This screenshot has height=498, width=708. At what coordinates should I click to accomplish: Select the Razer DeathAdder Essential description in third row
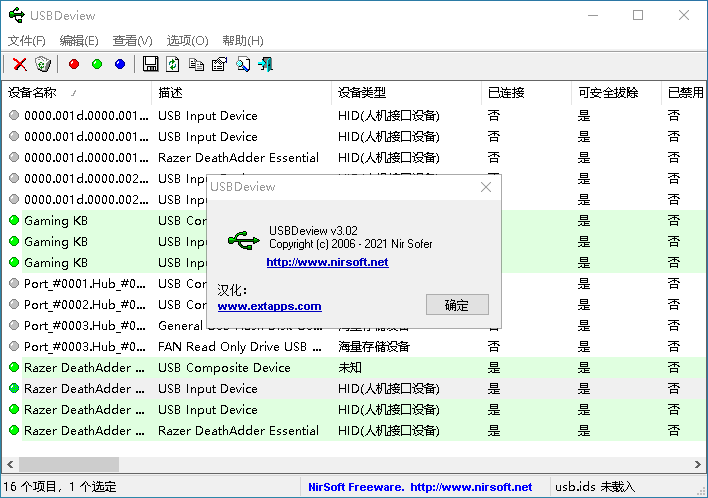pos(238,158)
